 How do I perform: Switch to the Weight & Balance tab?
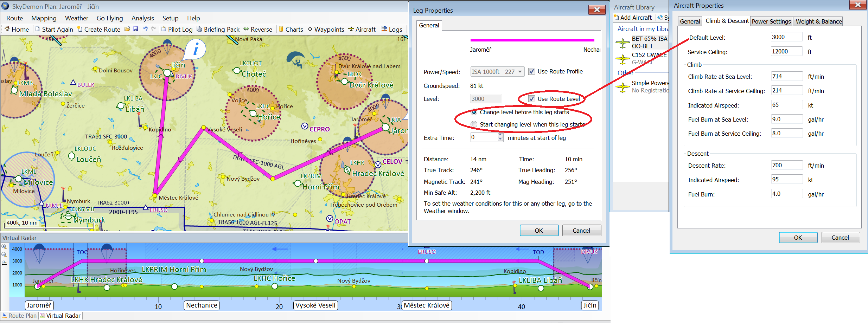point(819,21)
